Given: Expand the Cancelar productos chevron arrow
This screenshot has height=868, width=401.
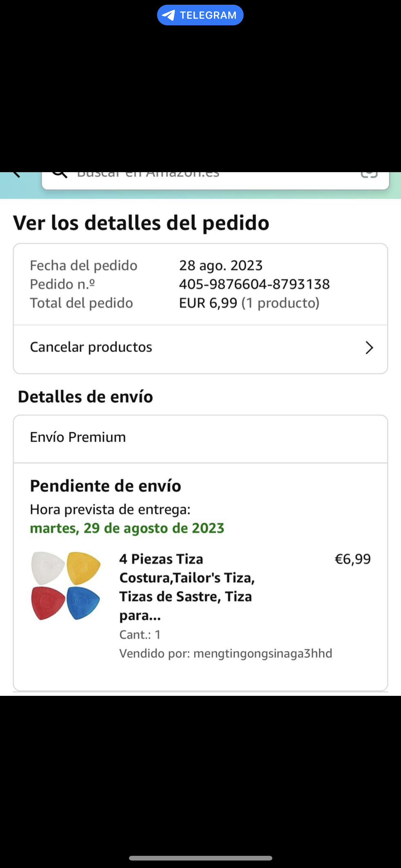Looking at the screenshot, I should coord(369,348).
